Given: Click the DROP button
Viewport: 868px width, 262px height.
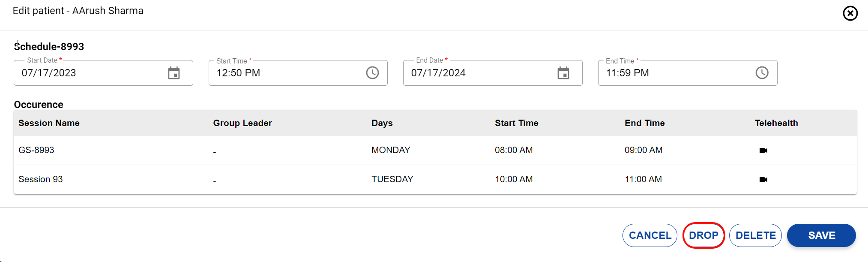Looking at the screenshot, I should pos(703,235).
